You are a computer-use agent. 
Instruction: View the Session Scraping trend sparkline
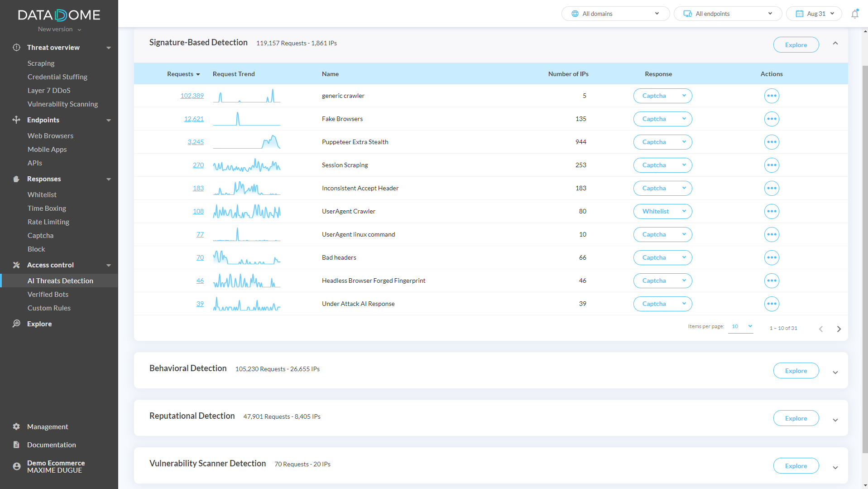(247, 165)
